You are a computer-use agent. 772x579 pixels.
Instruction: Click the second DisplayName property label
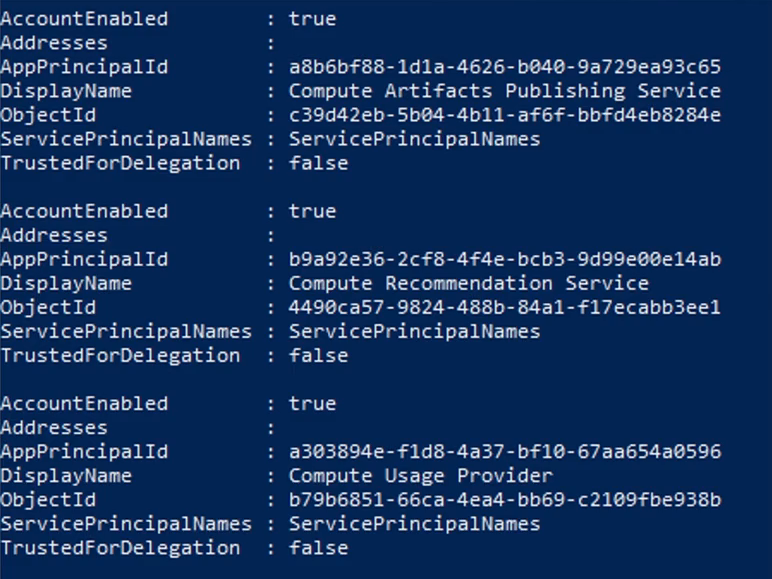point(66,283)
